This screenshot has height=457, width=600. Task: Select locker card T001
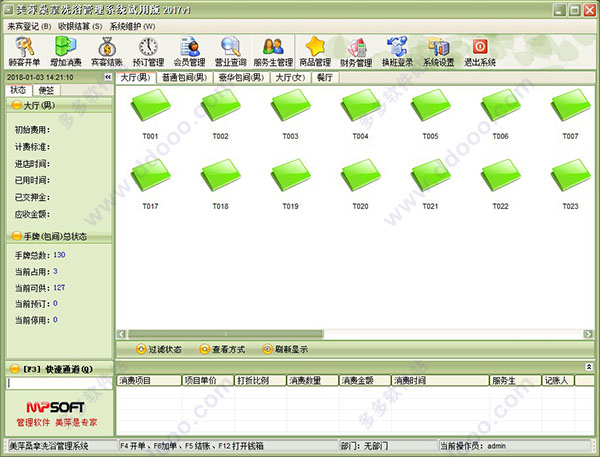coord(150,114)
